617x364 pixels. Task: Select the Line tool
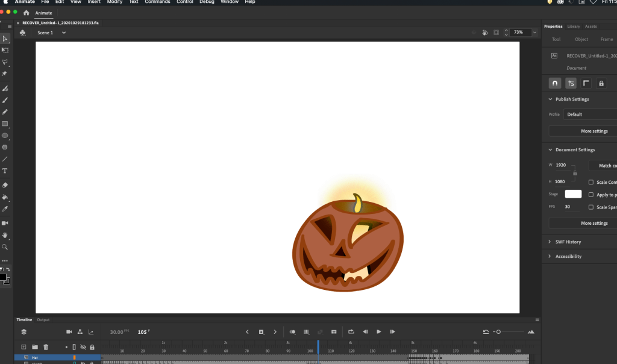(5, 159)
